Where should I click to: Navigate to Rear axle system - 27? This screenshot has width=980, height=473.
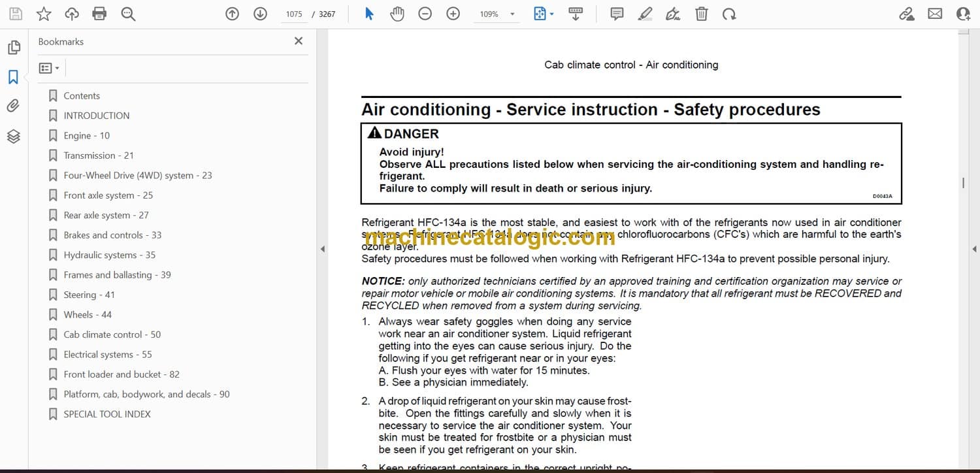pyautogui.click(x=106, y=215)
